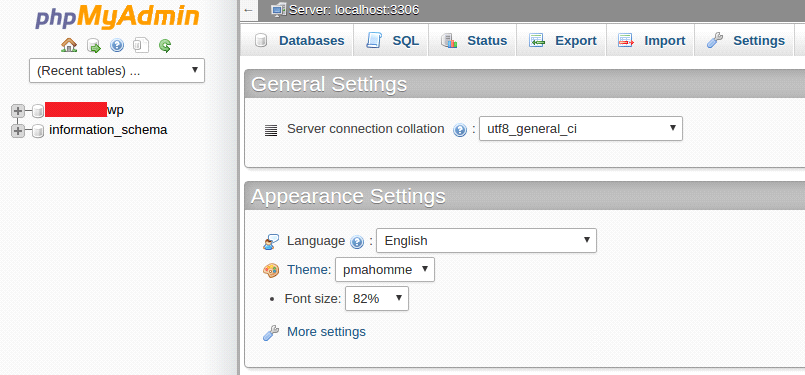This screenshot has width=805, height=375.
Task: Click the phpMyAdmin logo
Action: [x=117, y=16]
